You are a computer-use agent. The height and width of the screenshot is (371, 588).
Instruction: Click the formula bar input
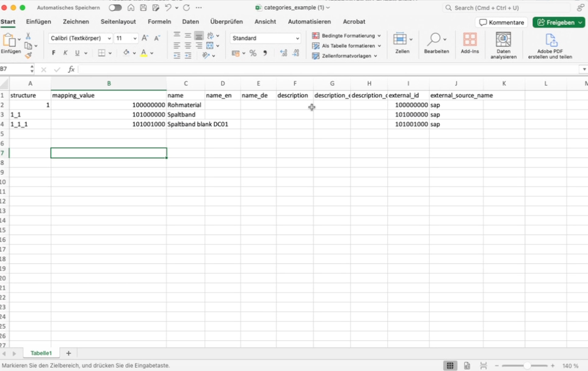[328, 70]
